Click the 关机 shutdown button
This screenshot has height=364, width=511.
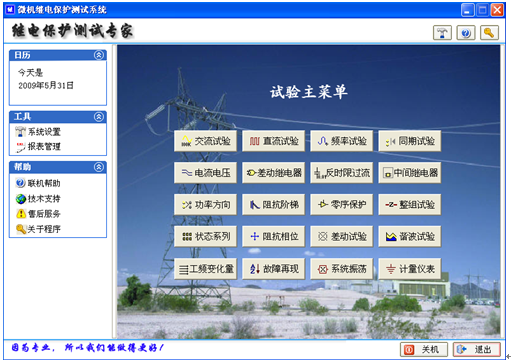click(x=424, y=349)
